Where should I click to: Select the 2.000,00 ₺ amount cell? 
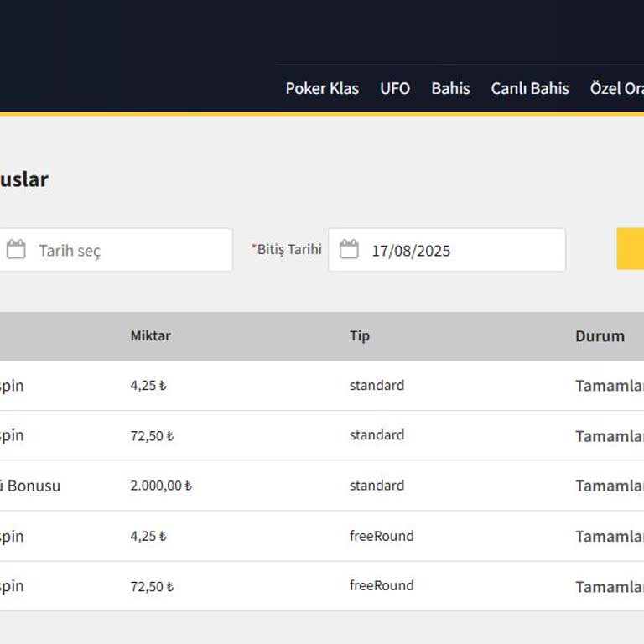[161, 486]
